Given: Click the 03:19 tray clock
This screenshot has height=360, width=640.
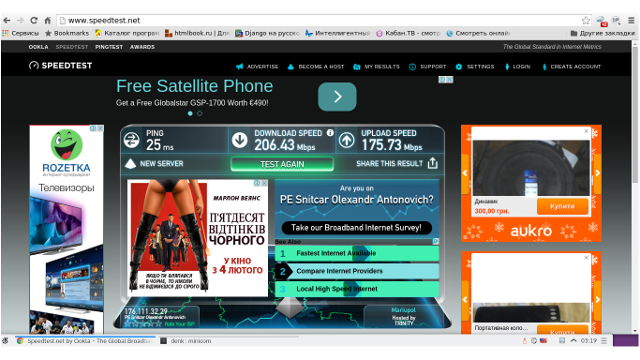Looking at the screenshot, I should coord(589,341).
